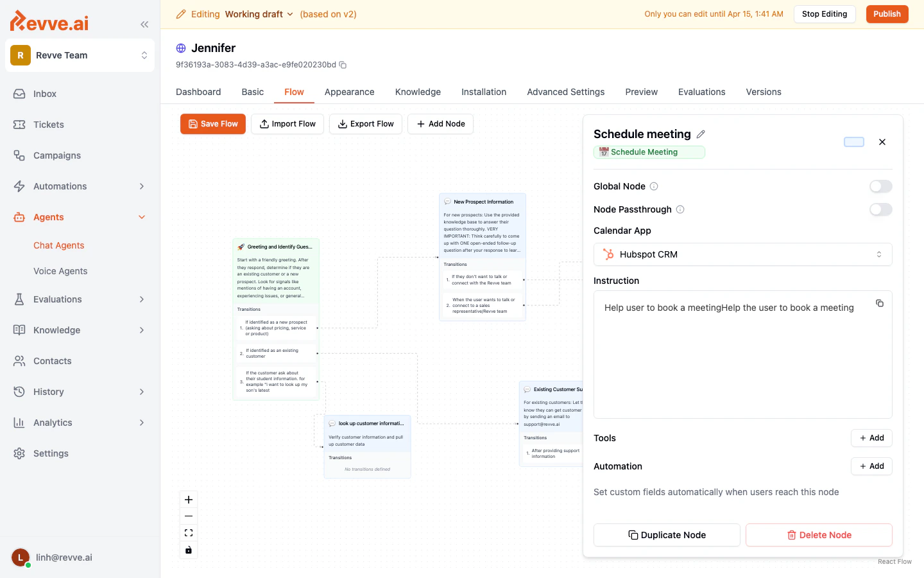Click the Schedule Meeting type badge
Image resolution: width=924 pixels, height=578 pixels.
pyautogui.click(x=649, y=152)
